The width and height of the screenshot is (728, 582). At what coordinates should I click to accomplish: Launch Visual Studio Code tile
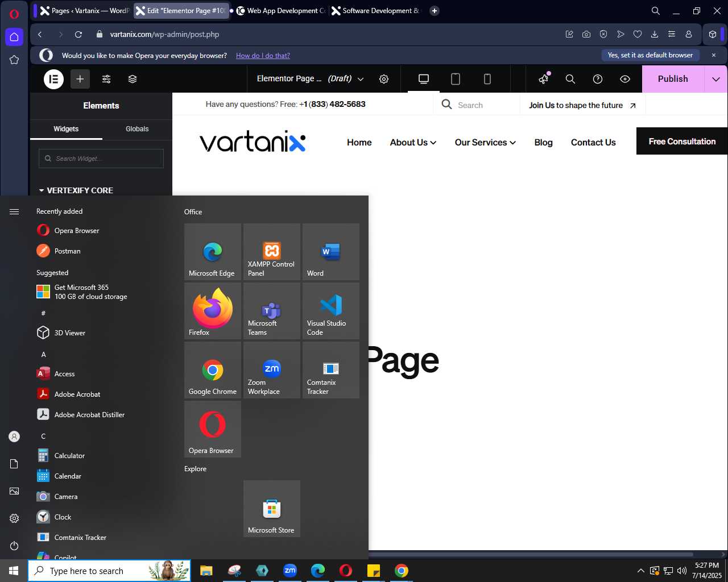click(331, 311)
